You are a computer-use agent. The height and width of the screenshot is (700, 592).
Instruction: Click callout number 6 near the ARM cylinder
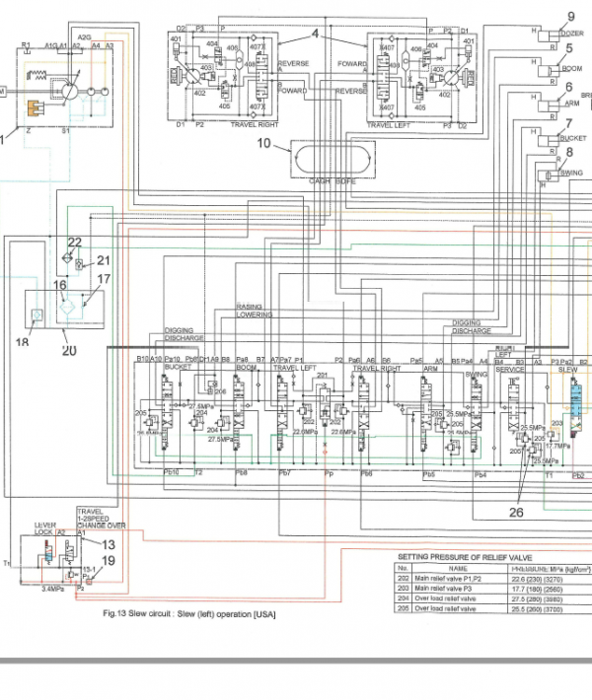coord(568,87)
